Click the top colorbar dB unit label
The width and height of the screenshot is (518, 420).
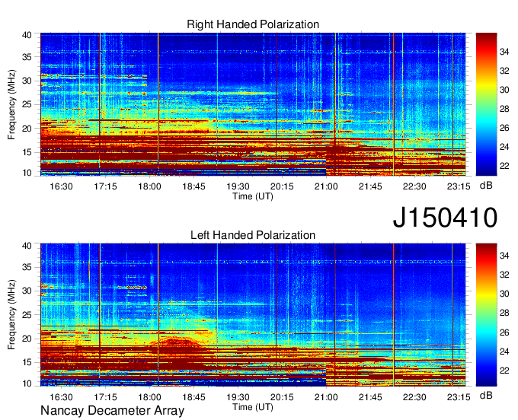pos(486,186)
